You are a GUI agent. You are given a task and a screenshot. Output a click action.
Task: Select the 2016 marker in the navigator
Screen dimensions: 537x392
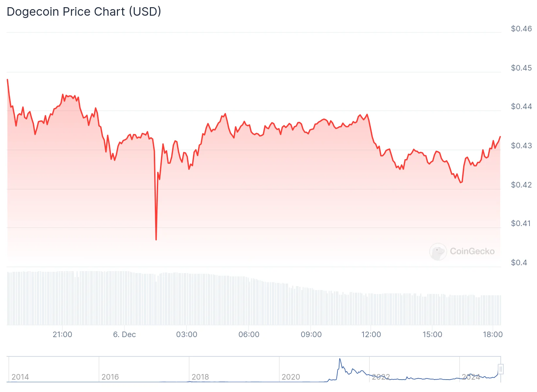[110, 377]
